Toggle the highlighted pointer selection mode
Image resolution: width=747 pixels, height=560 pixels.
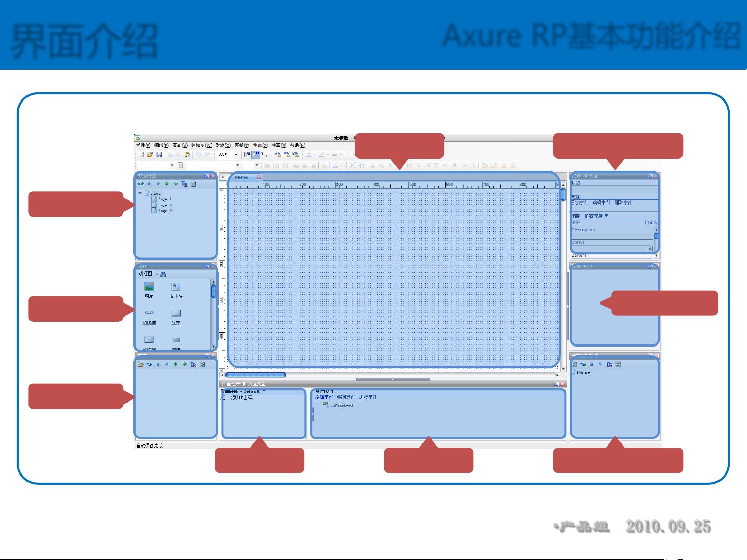[x=256, y=154]
